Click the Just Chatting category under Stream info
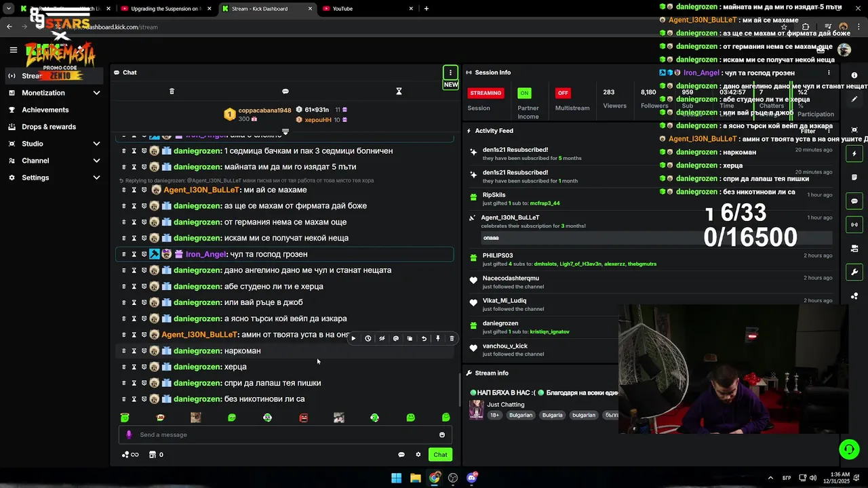 505,405
